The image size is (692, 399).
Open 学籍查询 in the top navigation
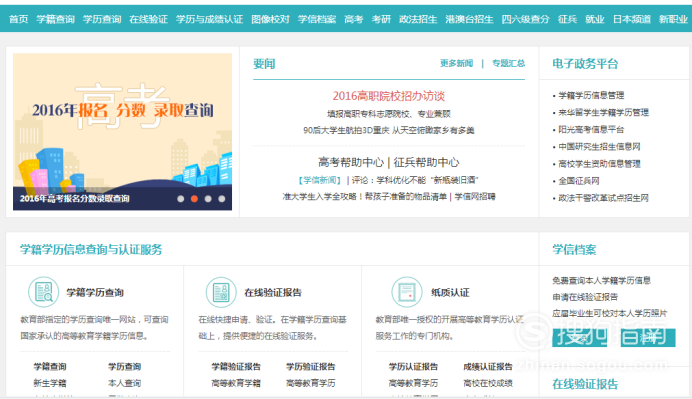(56, 19)
